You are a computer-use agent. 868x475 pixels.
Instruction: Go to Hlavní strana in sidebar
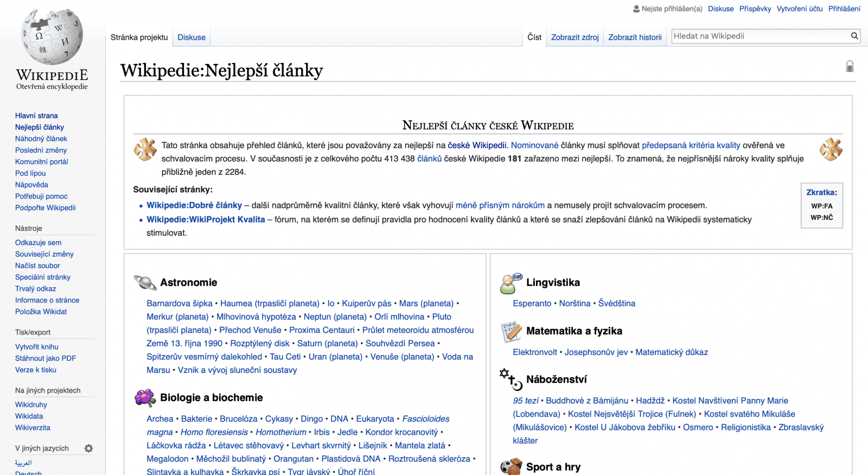[x=36, y=116]
